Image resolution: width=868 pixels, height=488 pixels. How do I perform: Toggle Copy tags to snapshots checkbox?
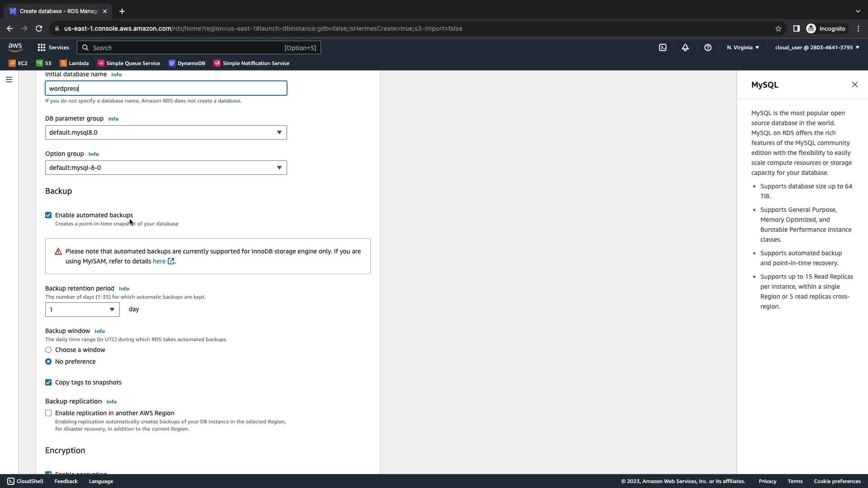tap(48, 382)
